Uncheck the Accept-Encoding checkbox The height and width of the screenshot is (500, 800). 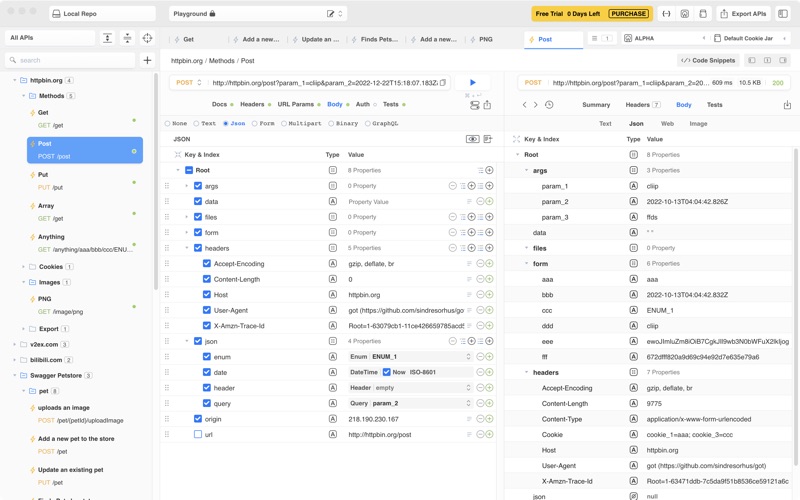[x=207, y=263]
